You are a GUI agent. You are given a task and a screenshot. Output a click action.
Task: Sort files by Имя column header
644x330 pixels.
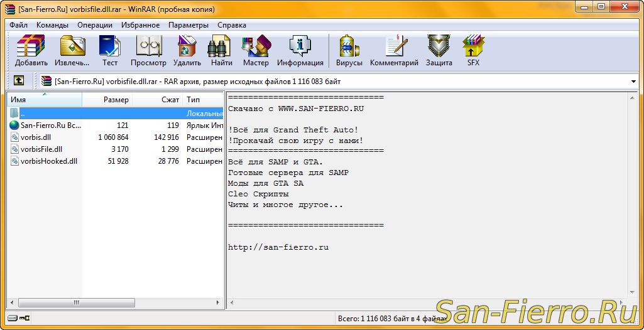(44, 100)
